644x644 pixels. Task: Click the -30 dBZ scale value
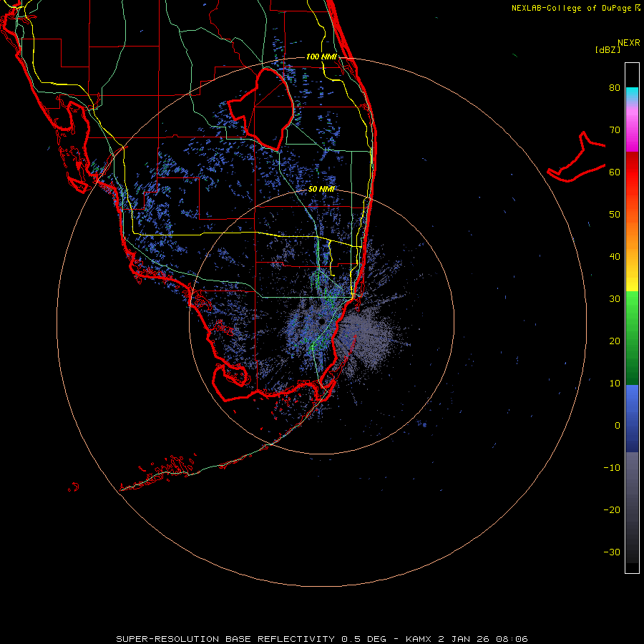click(612, 552)
